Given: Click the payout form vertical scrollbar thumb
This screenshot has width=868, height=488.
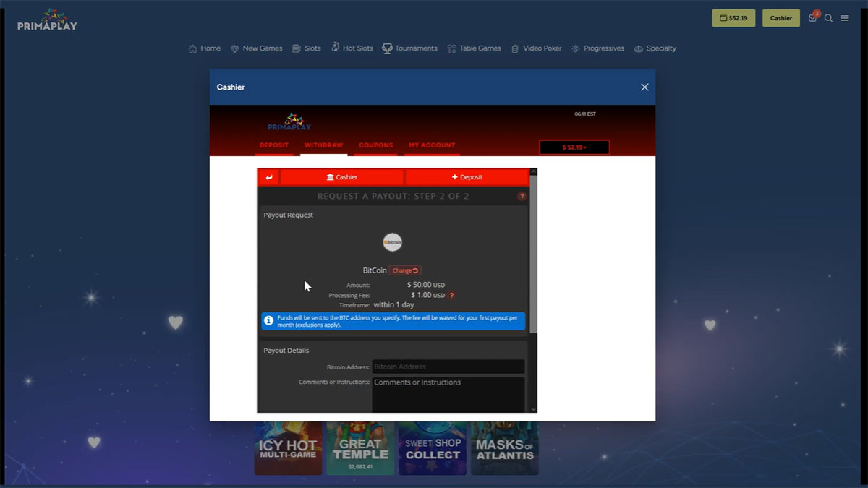Looking at the screenshot, I should (533, 254).
